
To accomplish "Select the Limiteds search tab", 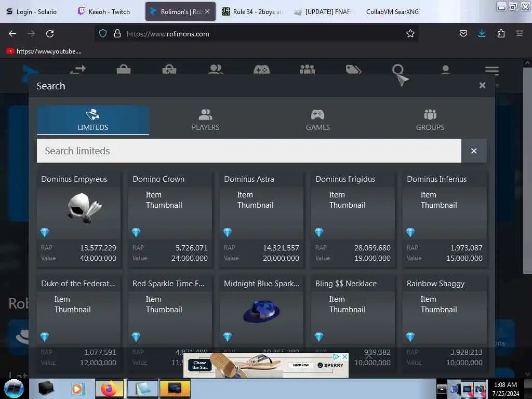I will tap(92, 120).
